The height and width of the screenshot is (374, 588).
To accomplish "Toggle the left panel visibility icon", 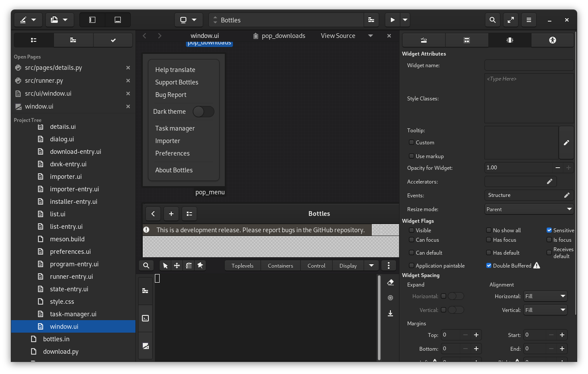I will pyautogui.click(x=92, y=20).
